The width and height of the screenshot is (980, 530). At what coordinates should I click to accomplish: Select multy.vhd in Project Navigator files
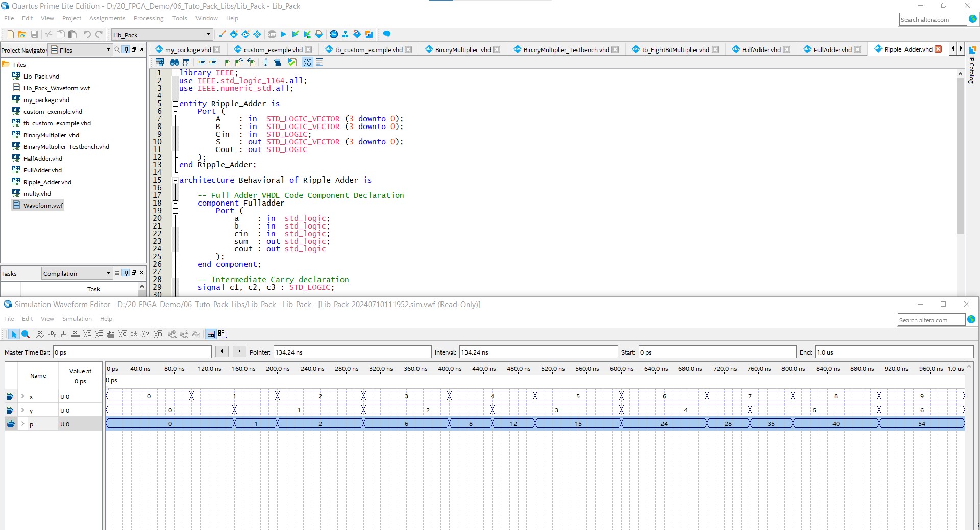click(37, 194)
